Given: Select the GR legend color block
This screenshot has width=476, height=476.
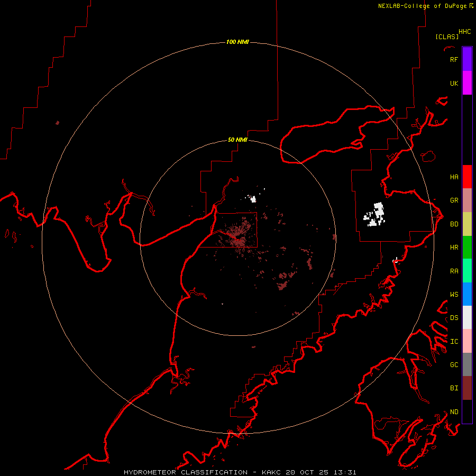Looking at the screenshot, I should (x=467, y=200).
